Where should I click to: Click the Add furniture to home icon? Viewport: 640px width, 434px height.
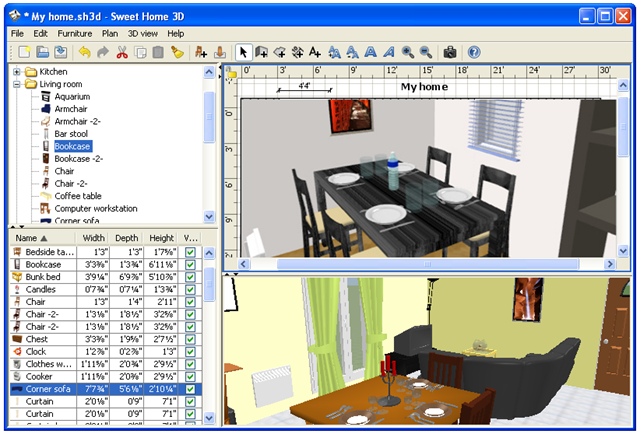click(200, 52)
